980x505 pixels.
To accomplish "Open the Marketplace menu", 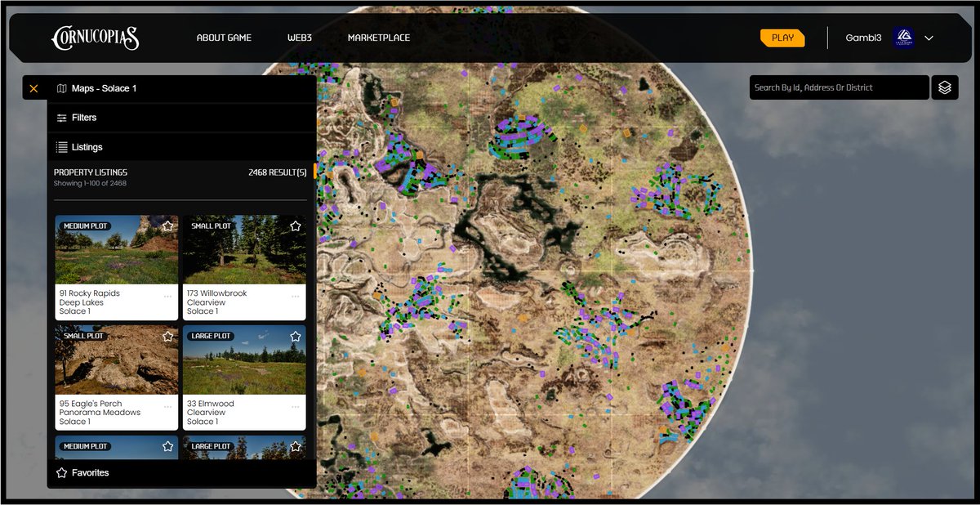I will pyautogui.click(x=379, y=38).
